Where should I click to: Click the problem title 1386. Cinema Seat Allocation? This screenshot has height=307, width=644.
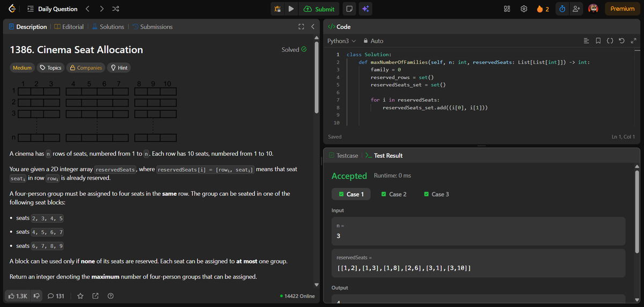click(x=77, y=50)
